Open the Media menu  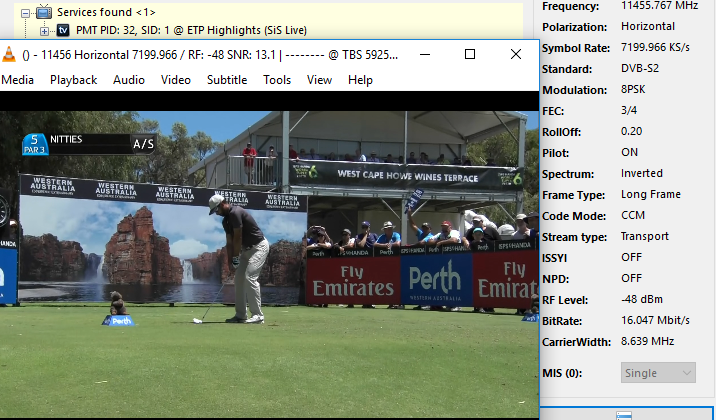point(17,80)
